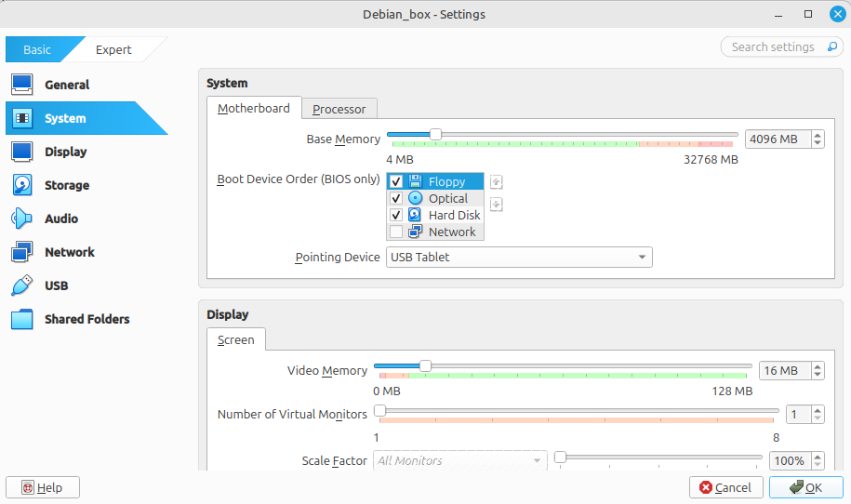Open the Audio speaker icon in sidebar

tap(21, 219)
